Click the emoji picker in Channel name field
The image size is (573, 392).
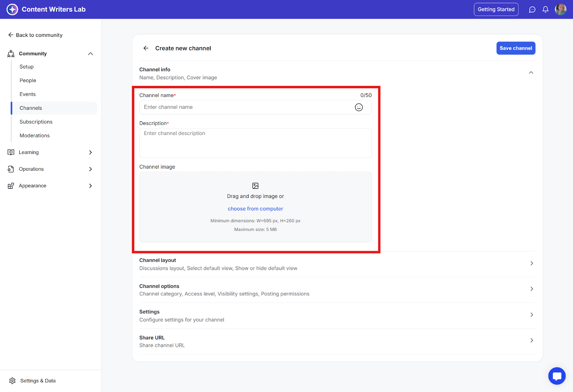pyautogui.click(x=358, y=107)
